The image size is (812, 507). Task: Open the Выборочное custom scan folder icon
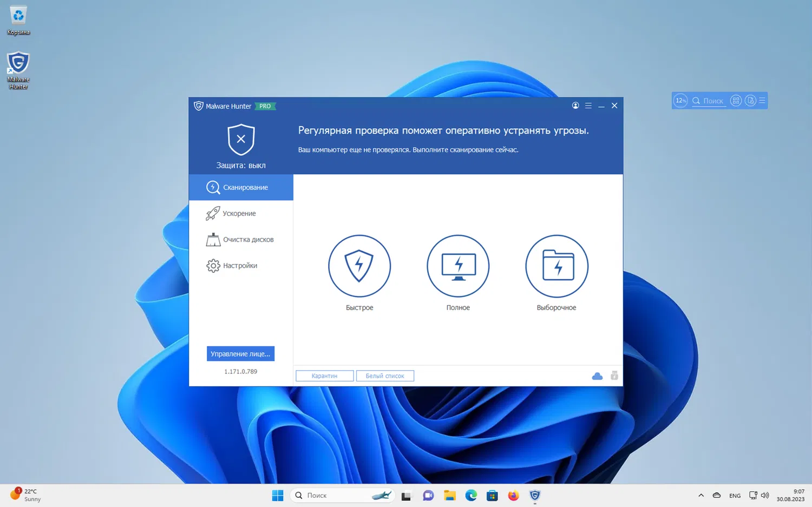[556, 266]
